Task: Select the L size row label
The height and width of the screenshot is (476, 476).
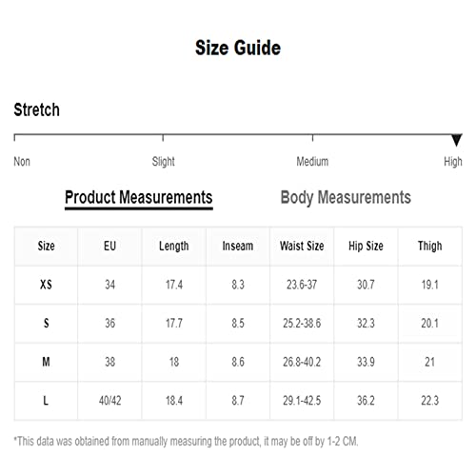Action: pos(46,401)
